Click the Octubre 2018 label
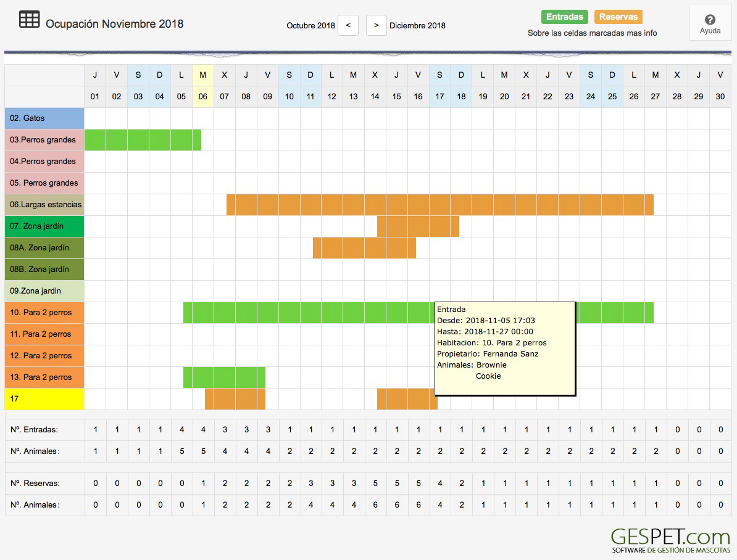This screenshot has height=560, width=737. click(310, 25)
